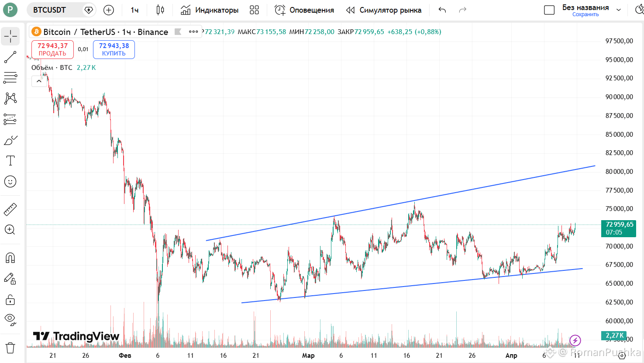The image size is (644, 363).
Task: Choose the XABCD pattern tool
Action: [x=10, y=98]
